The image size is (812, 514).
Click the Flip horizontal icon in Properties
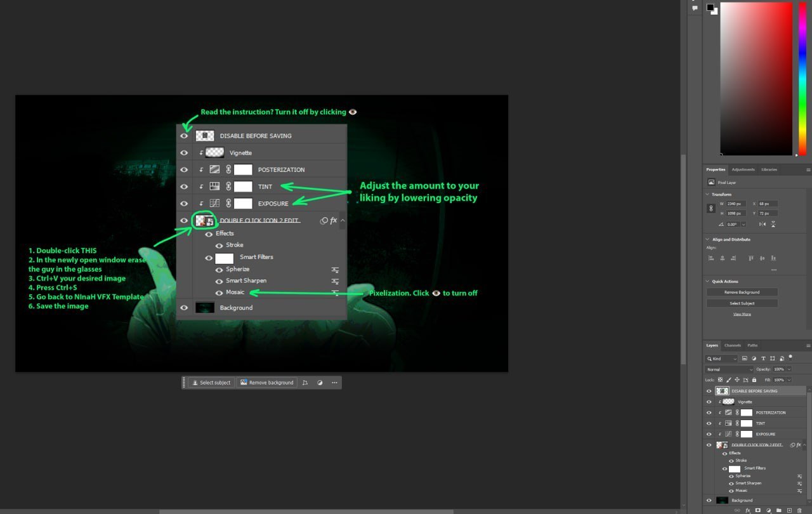point(763,224)
